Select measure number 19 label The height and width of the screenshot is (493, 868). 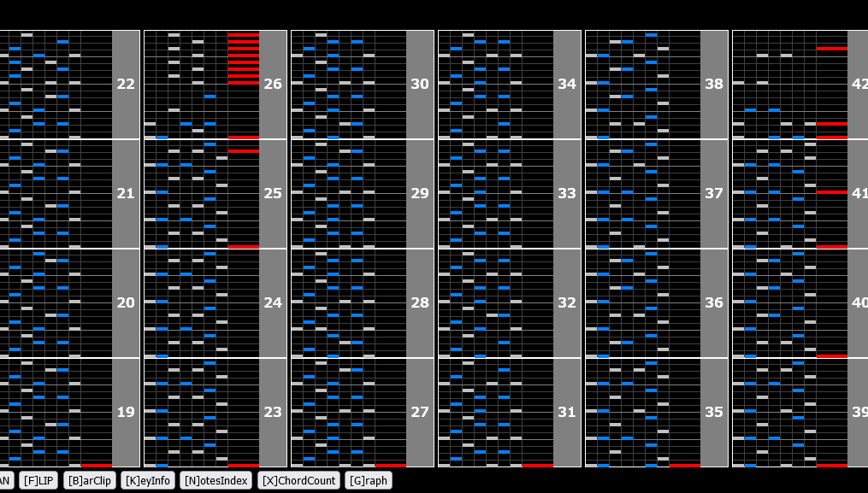126,412
